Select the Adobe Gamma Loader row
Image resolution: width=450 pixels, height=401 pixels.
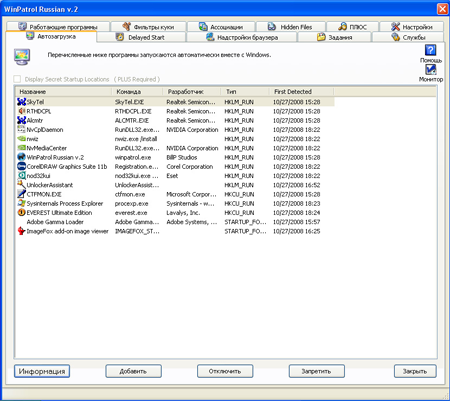(x=175, y=222)
